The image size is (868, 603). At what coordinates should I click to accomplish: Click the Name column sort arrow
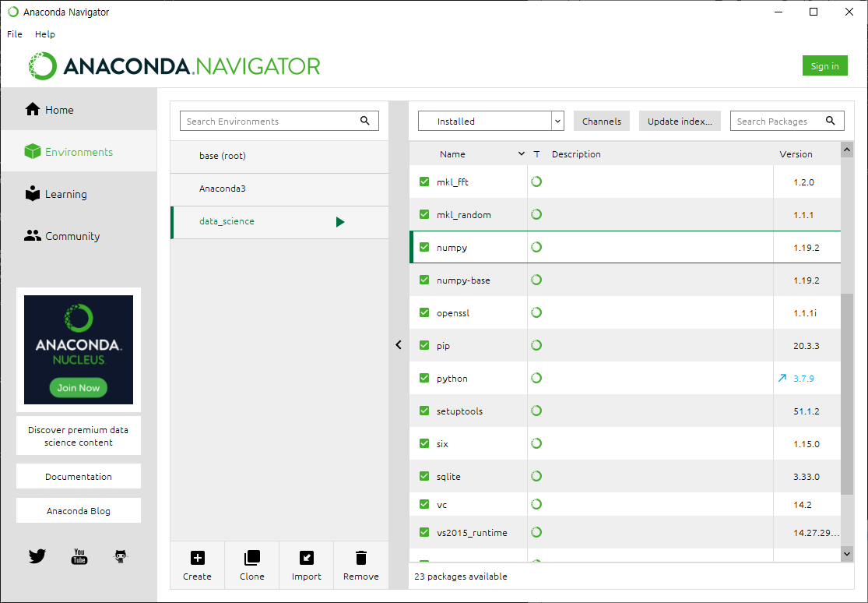521,153
